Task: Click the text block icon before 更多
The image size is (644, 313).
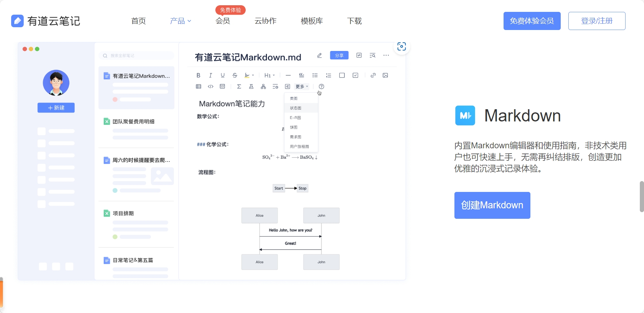Action: click(287, 87)
